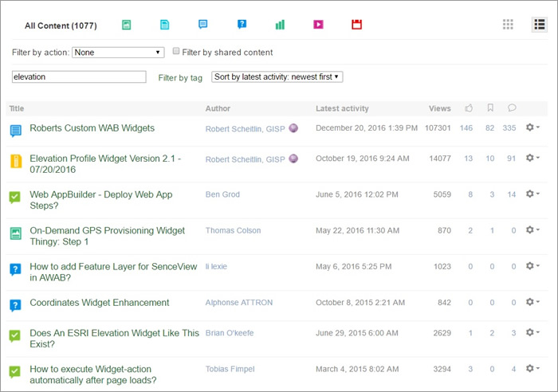Sort list by Latest activity column header
This screenshot has width=558, height=392.
pyautogui.click(x=342, y=108)
